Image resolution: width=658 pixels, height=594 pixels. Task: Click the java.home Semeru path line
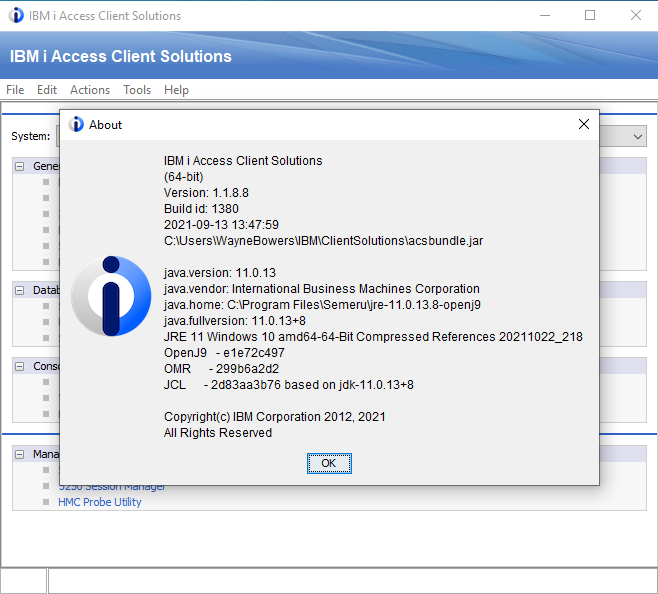[x=322, y=305]
